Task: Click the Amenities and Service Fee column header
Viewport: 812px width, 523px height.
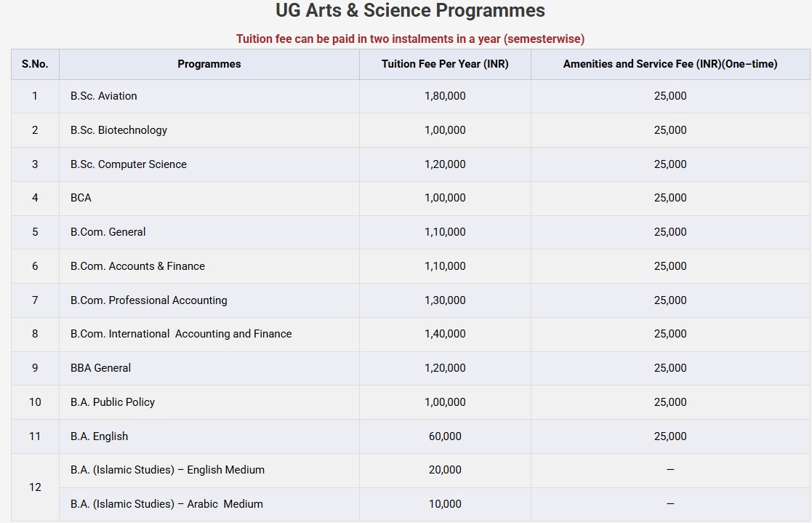Action: [670, 64]
